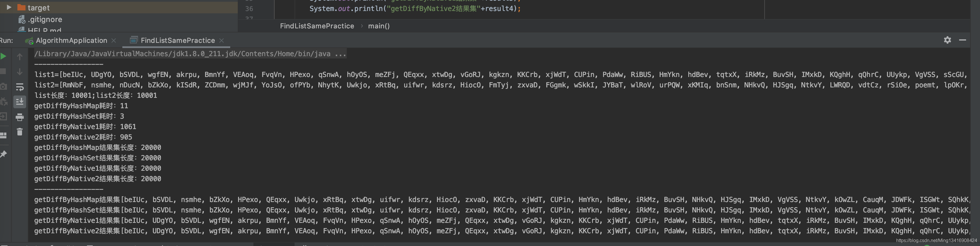This screenshot has height=246, width=980.
Task: Jump up the stack trace with the up arrow
Action: (x=20, y=56)
